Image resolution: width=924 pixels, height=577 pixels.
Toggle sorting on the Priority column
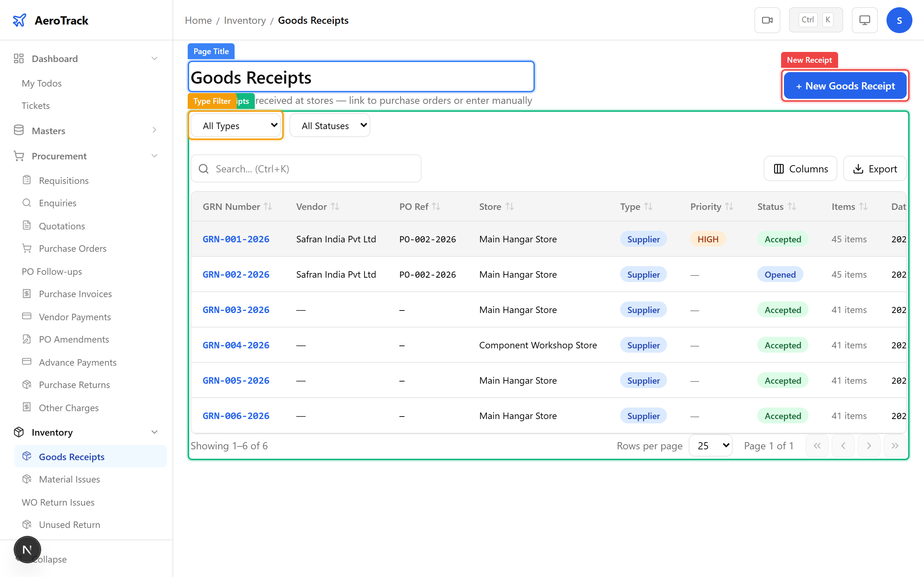click(728, 206)
